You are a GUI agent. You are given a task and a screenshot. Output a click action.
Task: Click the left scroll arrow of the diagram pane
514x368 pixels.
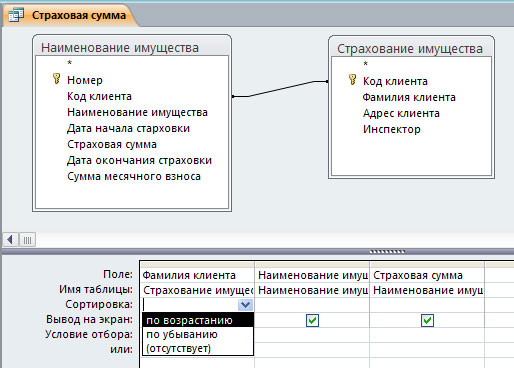(x=11, y=240)
